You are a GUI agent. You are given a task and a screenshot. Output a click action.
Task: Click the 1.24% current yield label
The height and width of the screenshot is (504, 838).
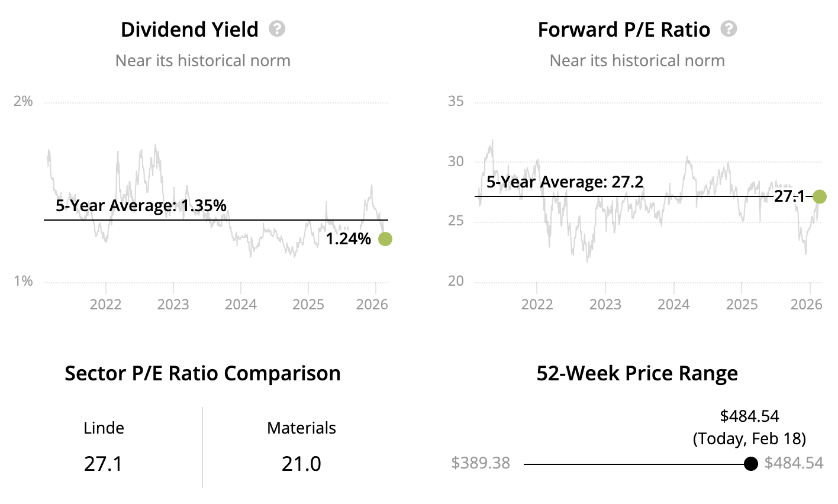pyautogui.click(x=349, y=239)
